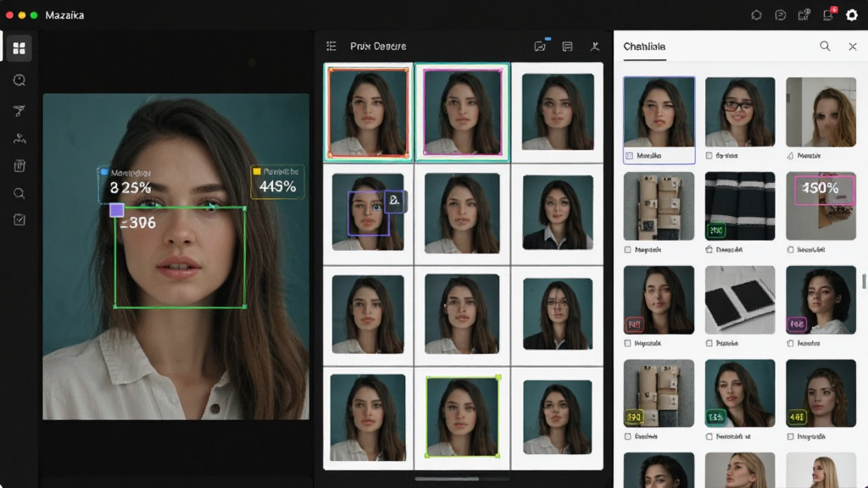Image resolution: width=868 pixels, height=488 pixels.
Task: Open the checkmark box icon in the sidebar
Action: tap(19, 220)
